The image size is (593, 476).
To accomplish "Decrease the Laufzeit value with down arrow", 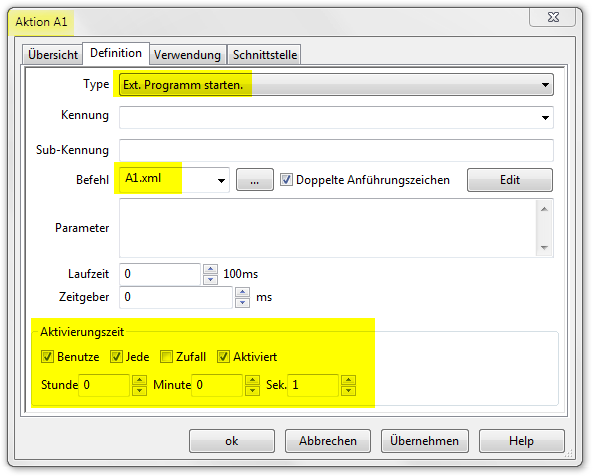I will [x=210, y=279].
